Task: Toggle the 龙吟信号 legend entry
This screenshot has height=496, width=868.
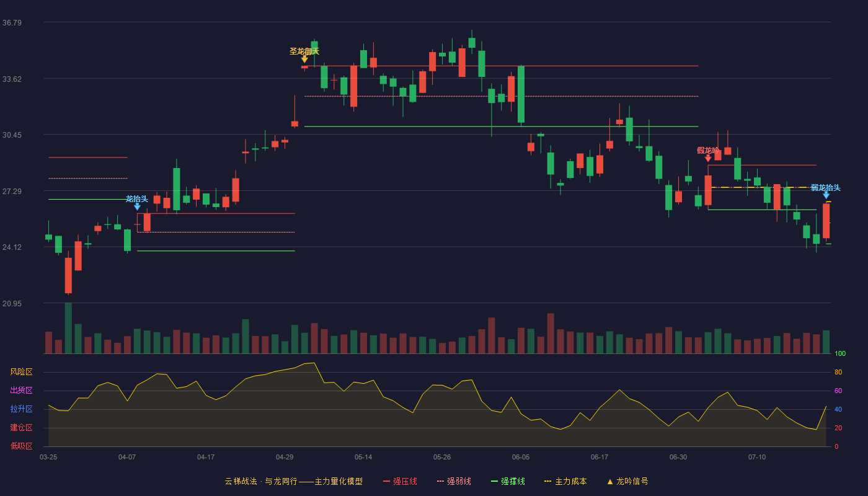Action: (x=627, y=481)
